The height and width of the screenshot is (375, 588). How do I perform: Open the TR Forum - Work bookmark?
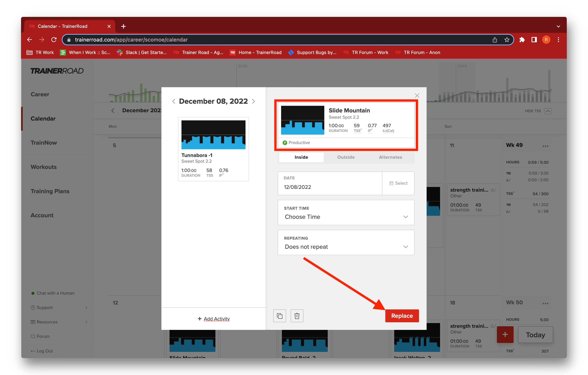pyautogui.click(x=366, y=52)
